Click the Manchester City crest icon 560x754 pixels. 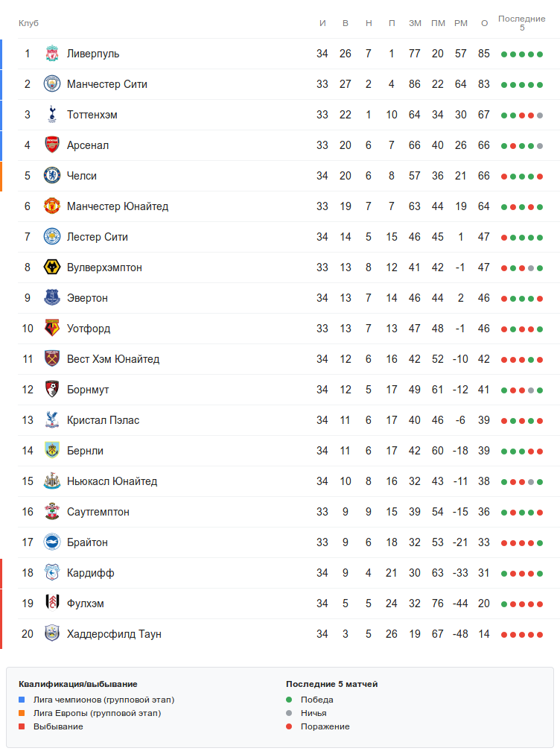(x=51, y=84)
